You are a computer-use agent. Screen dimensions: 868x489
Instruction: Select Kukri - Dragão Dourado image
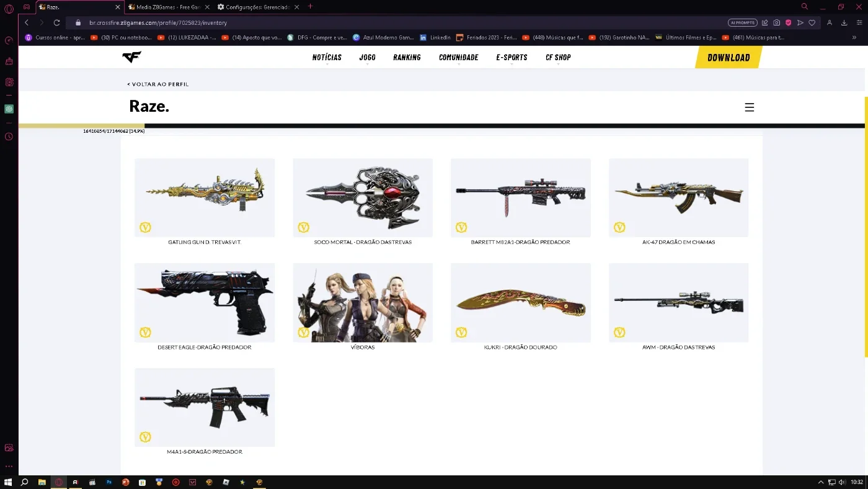[521, 303]
